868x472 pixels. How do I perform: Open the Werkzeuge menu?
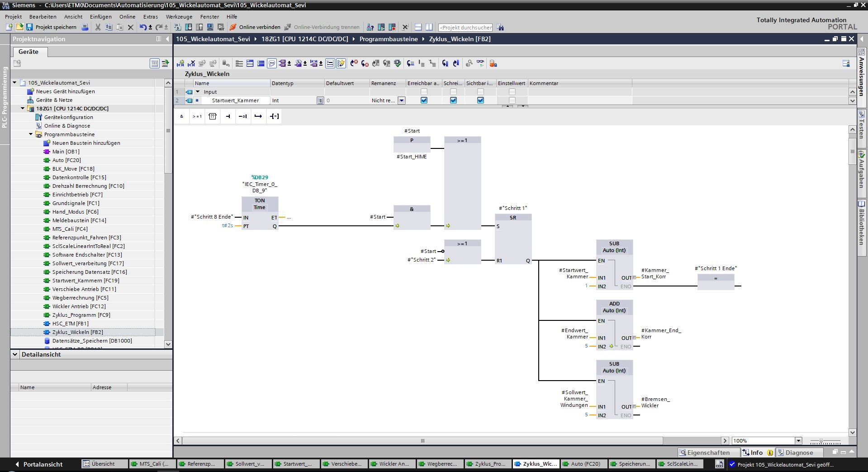[x=179, y=17]
